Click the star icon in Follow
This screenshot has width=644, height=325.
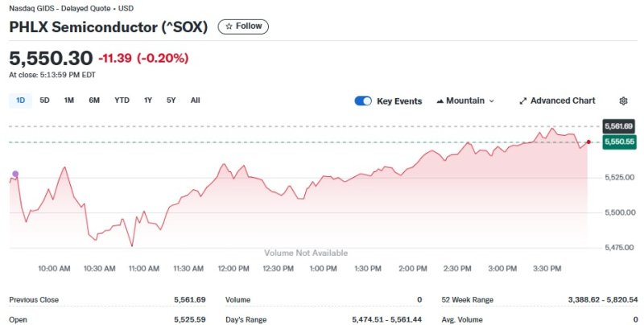click(229, 27)
